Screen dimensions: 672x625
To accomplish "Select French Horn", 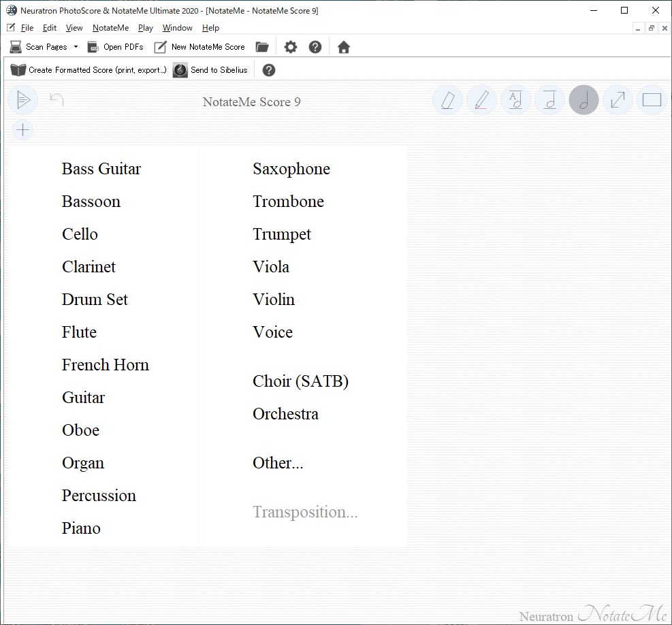I will 106,365.
